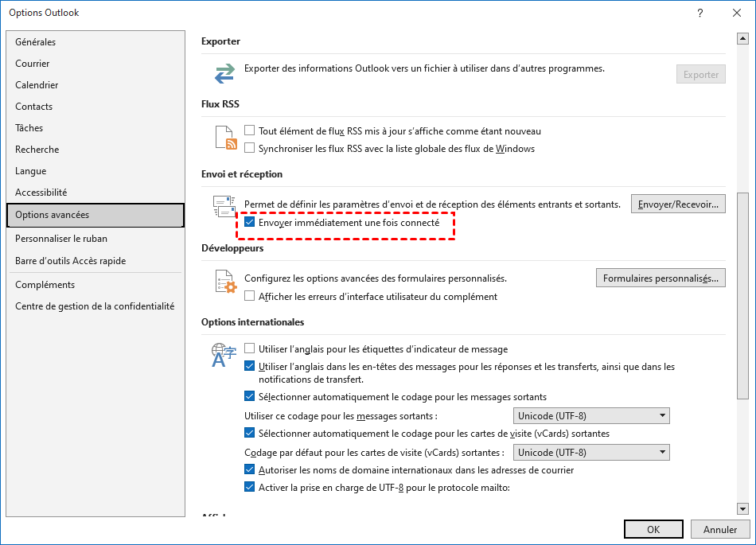Screen dimensions: 756x545
Task: Go to Recherche options
Action: [x=95, y=150]
